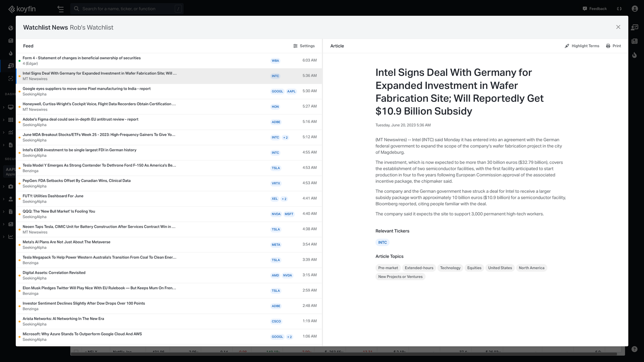Select the Google Pixel manufacturing India story
This screenshot has width=644, height=362.
click(169, 91)
